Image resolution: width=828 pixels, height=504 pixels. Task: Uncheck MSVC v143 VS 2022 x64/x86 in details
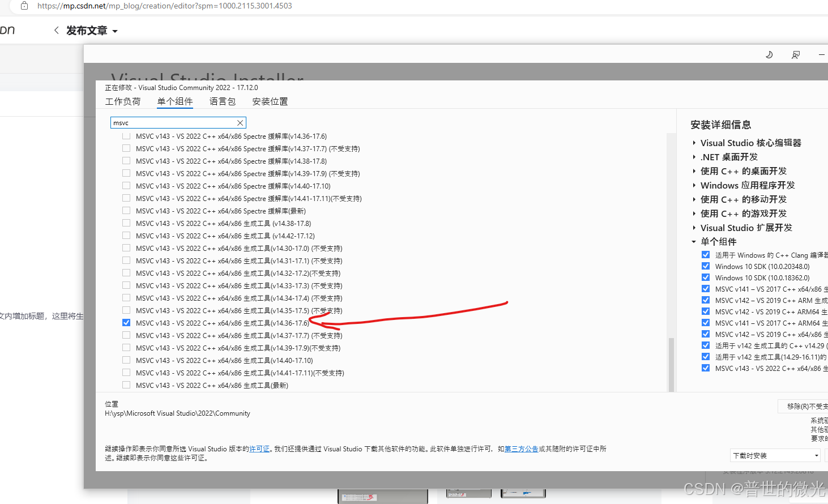706,368
